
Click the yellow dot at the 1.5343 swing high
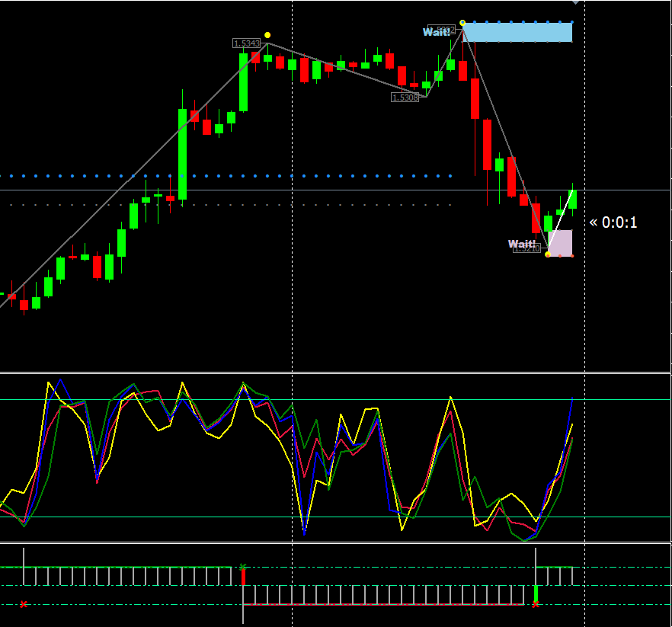[267, 35]
